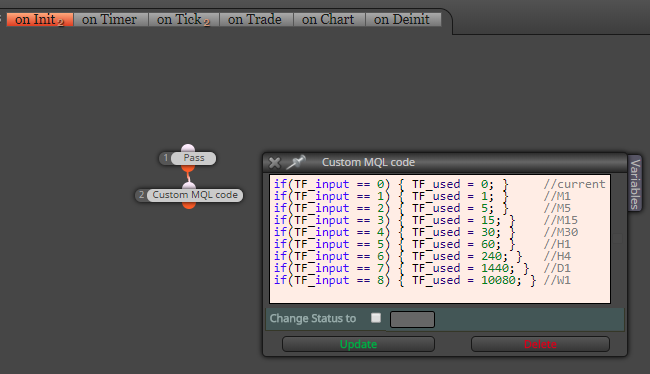The image size is (650, 374).
Task: Click the code line with //H1 comment
Action: pyautogui.click(x=422, y=244)
